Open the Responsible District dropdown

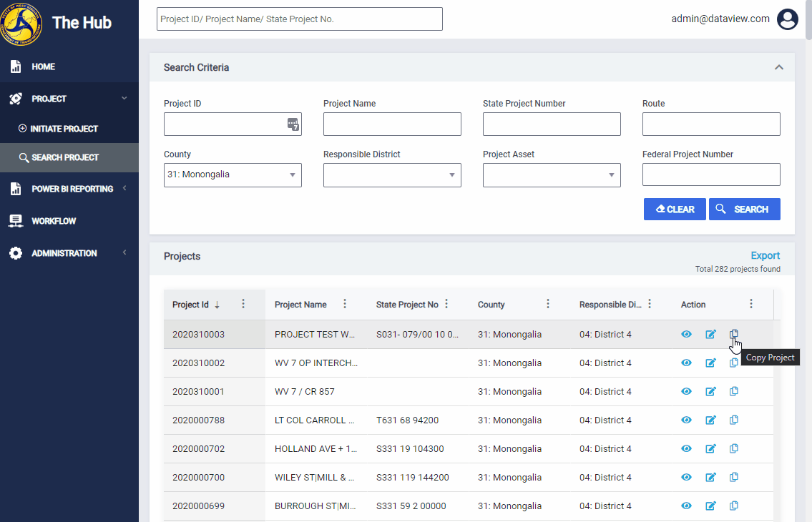[x=392, y=175]
